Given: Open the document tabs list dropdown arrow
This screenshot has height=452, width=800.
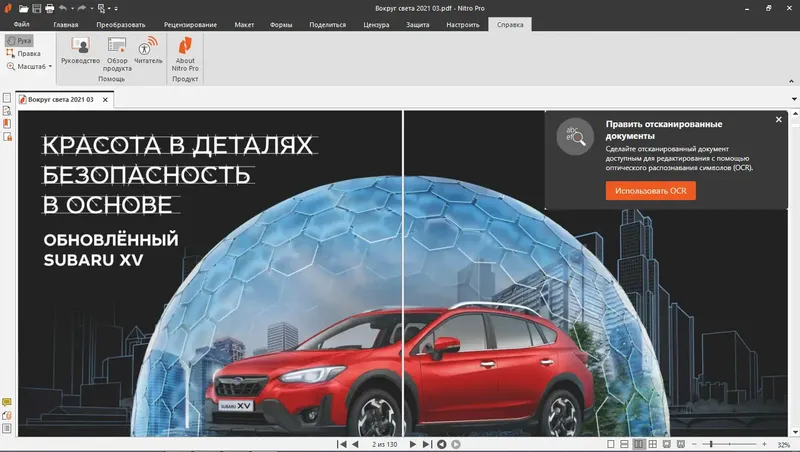Looking at the screenshot, I should point(794,99).
